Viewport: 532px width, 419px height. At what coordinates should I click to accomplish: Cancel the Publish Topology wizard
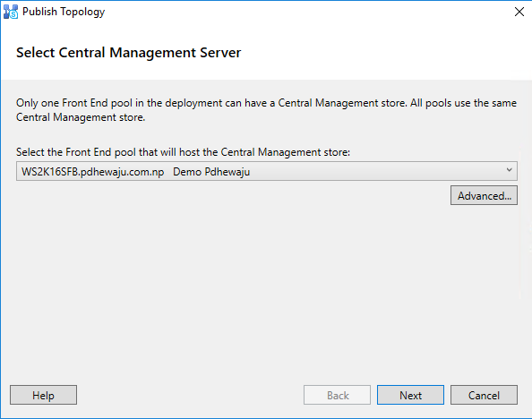tap(484, 395)
